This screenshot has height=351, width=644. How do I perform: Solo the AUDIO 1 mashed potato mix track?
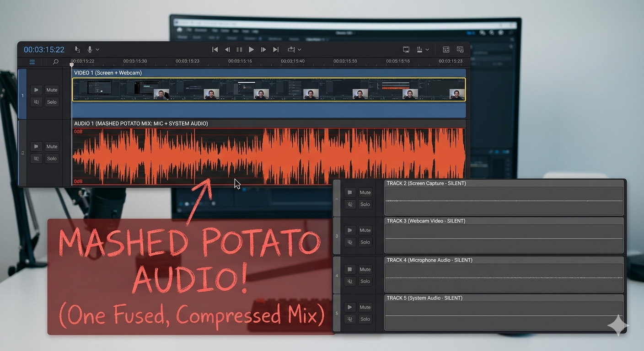coord(52,158)
